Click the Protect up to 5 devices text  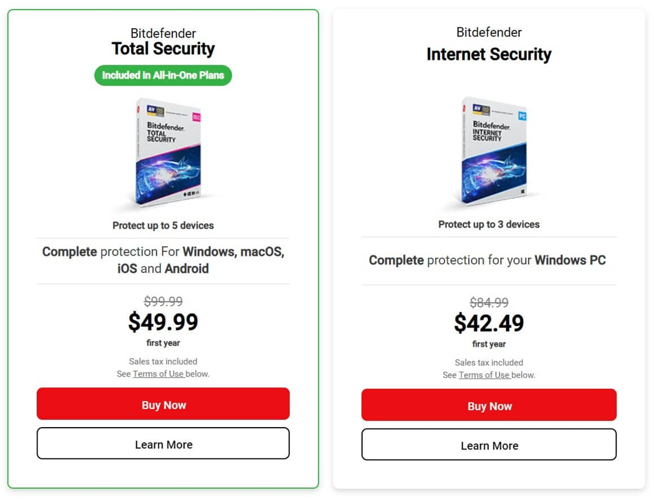(x=163, y=225)
